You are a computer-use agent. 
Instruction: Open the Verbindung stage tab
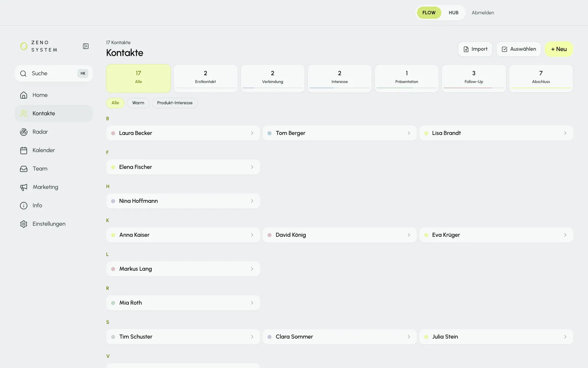pyautogui.click(x=273, y=78)
